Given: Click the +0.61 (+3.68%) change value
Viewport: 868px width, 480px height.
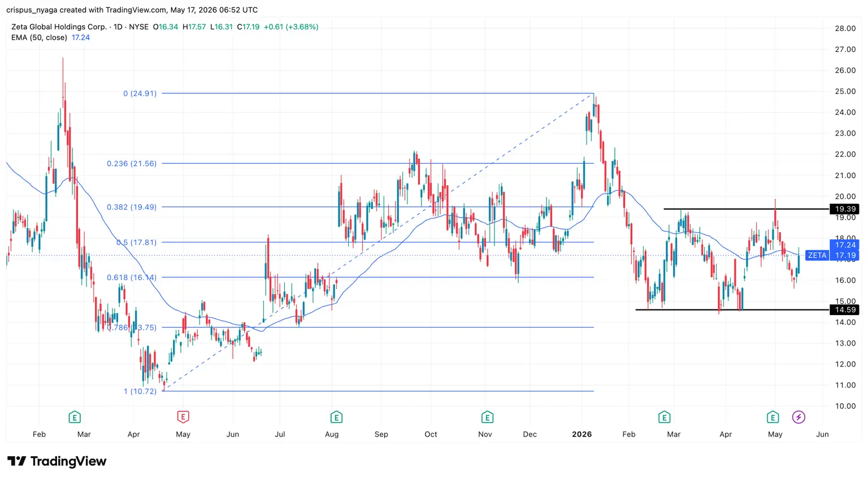Looking at the screenshot, I should click(291, 27).
